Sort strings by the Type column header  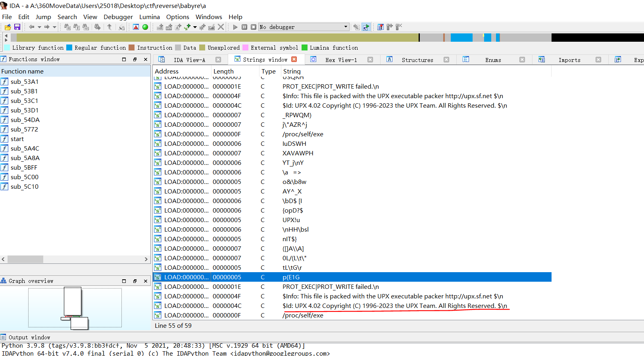270,71
